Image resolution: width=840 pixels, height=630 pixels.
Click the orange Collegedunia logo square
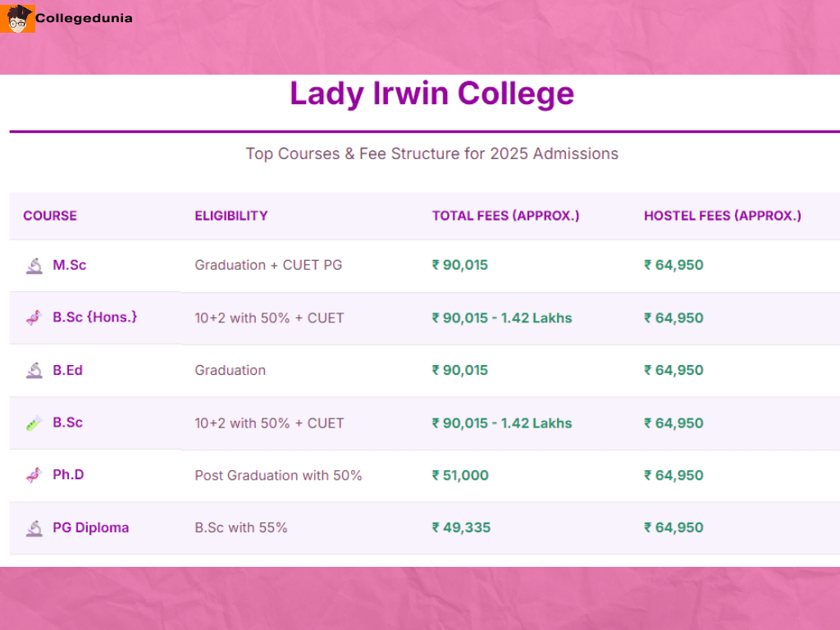(16, 17)
